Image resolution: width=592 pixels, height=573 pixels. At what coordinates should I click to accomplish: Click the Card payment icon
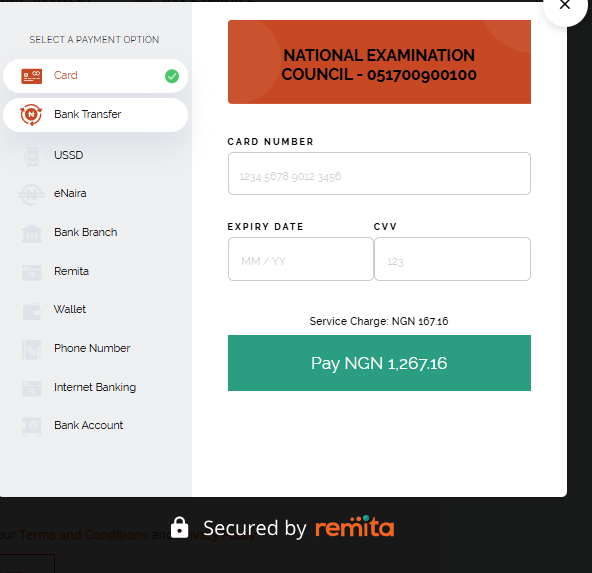(x=31, y=76)
